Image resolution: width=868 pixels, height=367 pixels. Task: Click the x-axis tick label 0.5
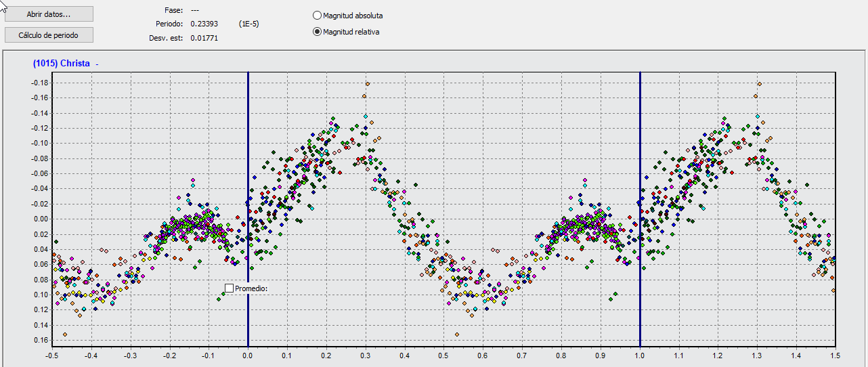pos(443,355)
